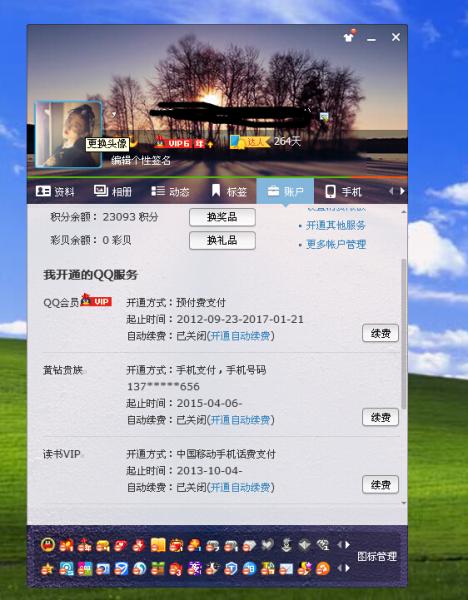The width and height of the screenshot is (468, 600).
Task: Click the 264天 streak text
Action: point(287,141)
